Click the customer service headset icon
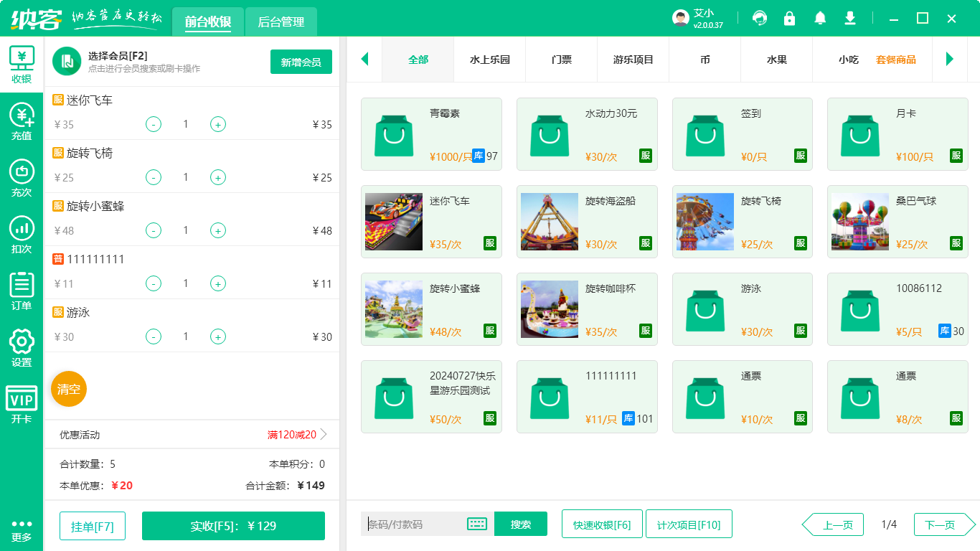The height and width of the screenshot is (551, 980). click(x=760, y=18)
